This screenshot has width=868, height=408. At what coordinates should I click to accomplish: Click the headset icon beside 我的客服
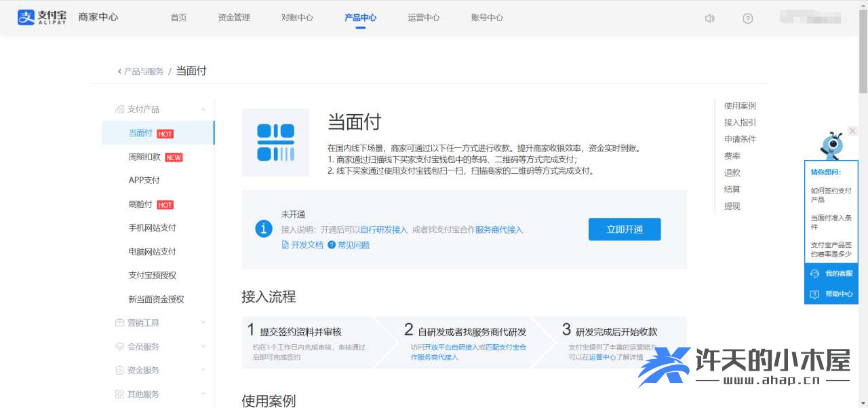pyautogui.click(x=815, y=274)
